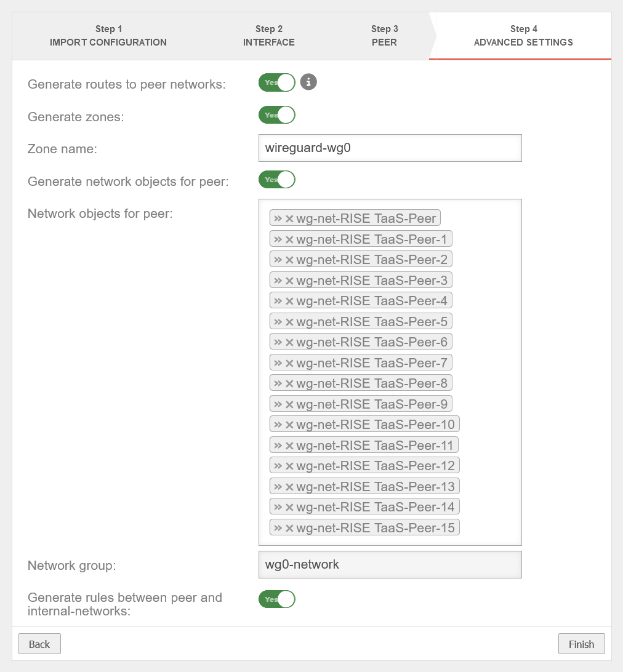Remove wg-net-RISE TaaS-Peer-3 with its x icon

(x=289, y=281)
